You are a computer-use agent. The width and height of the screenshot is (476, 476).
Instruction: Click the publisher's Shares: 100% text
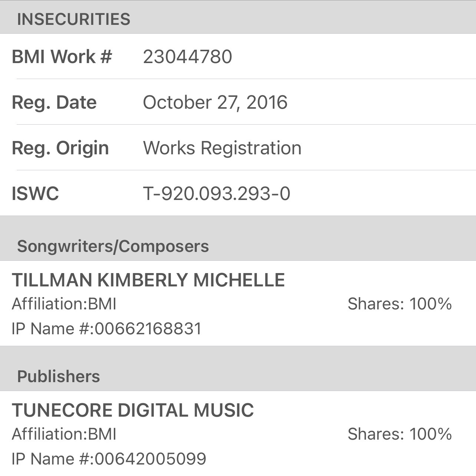click(400, 434)
